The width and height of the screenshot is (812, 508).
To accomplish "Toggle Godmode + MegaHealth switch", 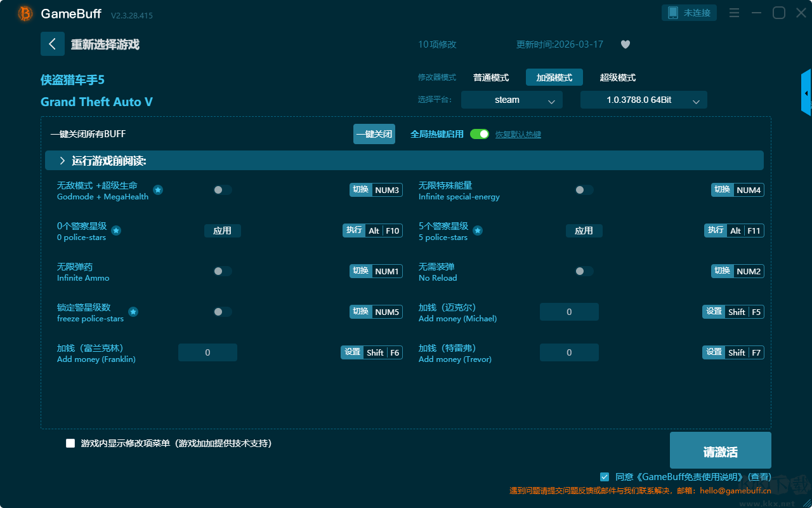I will 223,190.
